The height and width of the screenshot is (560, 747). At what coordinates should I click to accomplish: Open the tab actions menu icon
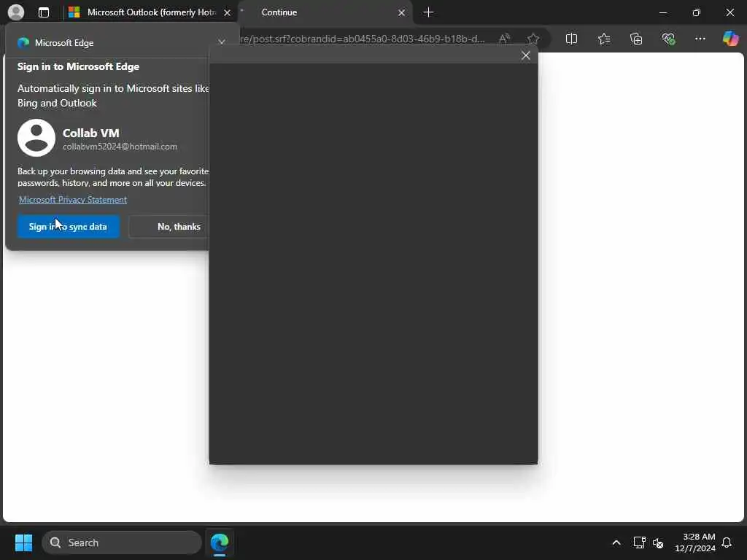[43, 12]
